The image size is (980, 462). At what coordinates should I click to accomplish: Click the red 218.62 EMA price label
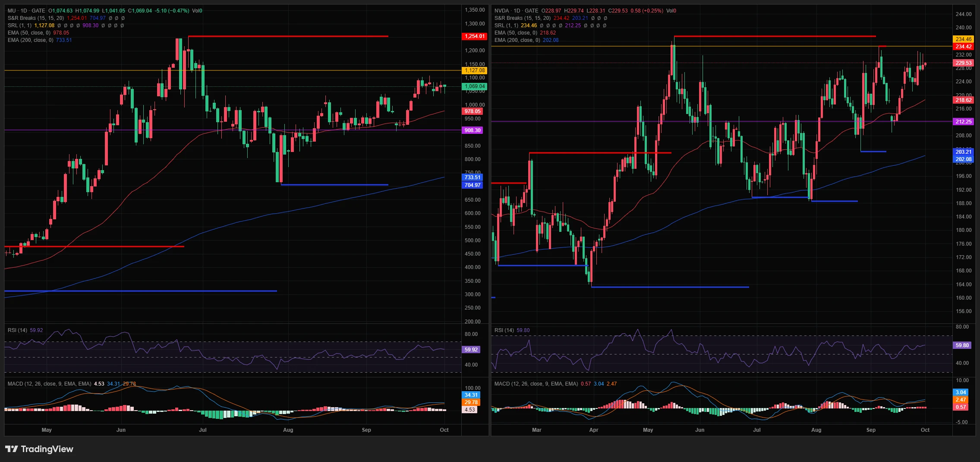coord(963,100)
